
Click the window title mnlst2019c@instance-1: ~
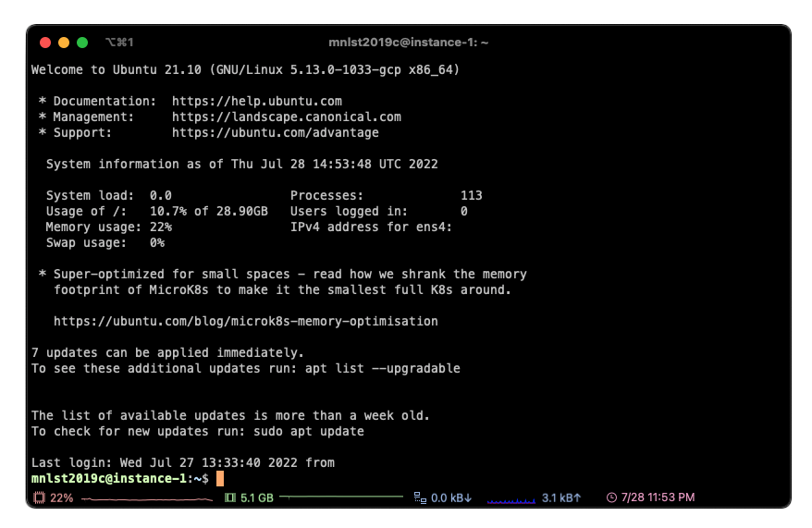point(409,43)
